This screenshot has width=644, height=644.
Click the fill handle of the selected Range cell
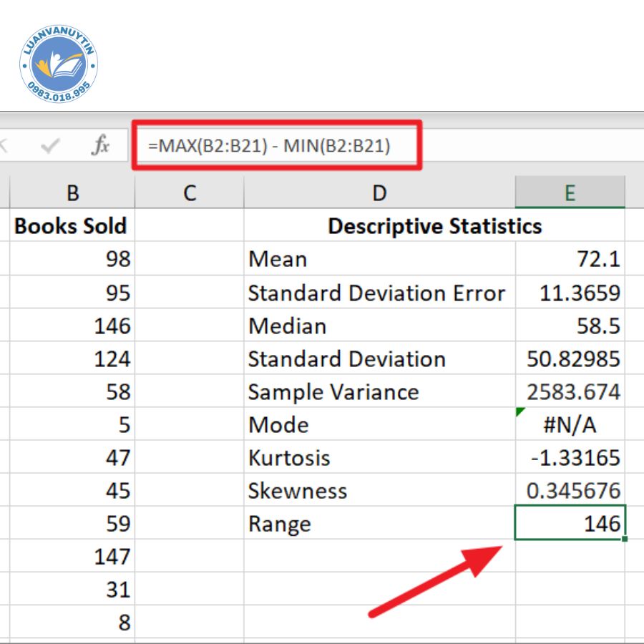coord(625,539)
